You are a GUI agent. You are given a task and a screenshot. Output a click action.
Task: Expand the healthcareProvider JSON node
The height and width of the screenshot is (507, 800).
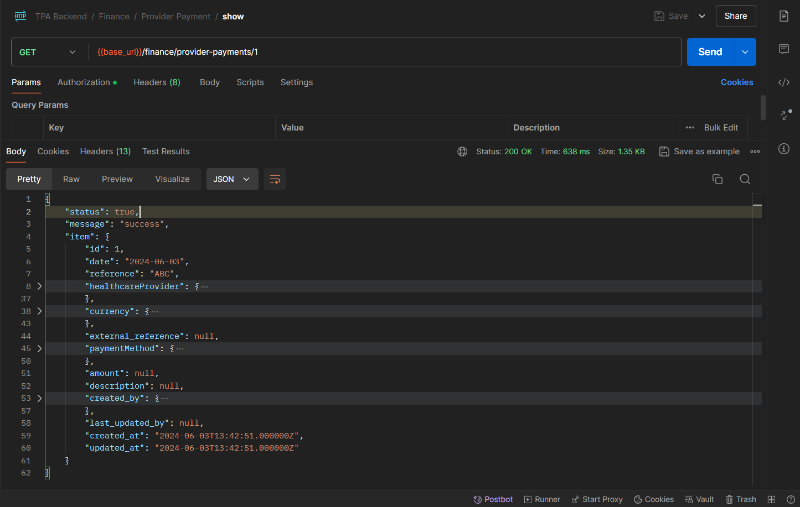click(40, 286)
